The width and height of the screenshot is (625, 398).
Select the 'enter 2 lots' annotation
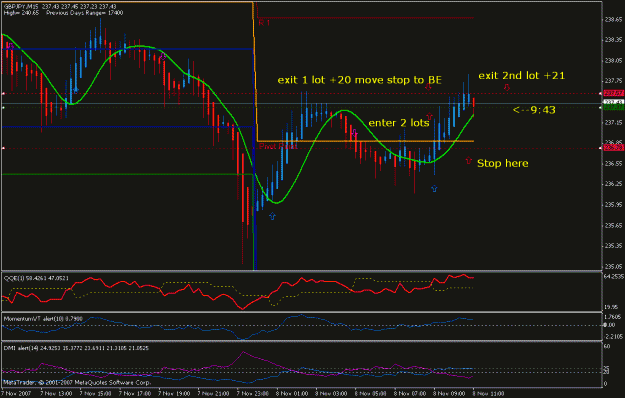(399, 123)
